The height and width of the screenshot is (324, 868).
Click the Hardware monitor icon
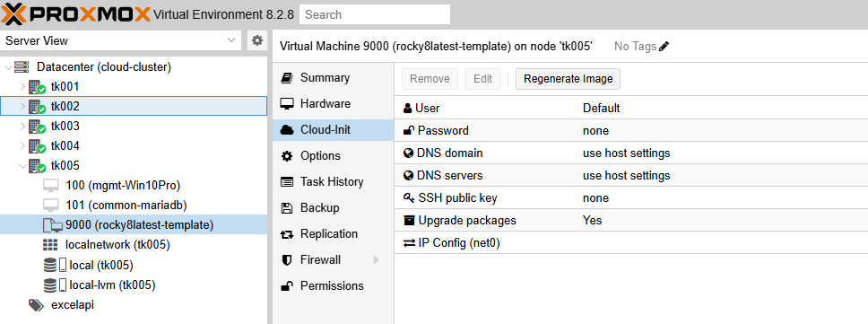click(287, 104)
